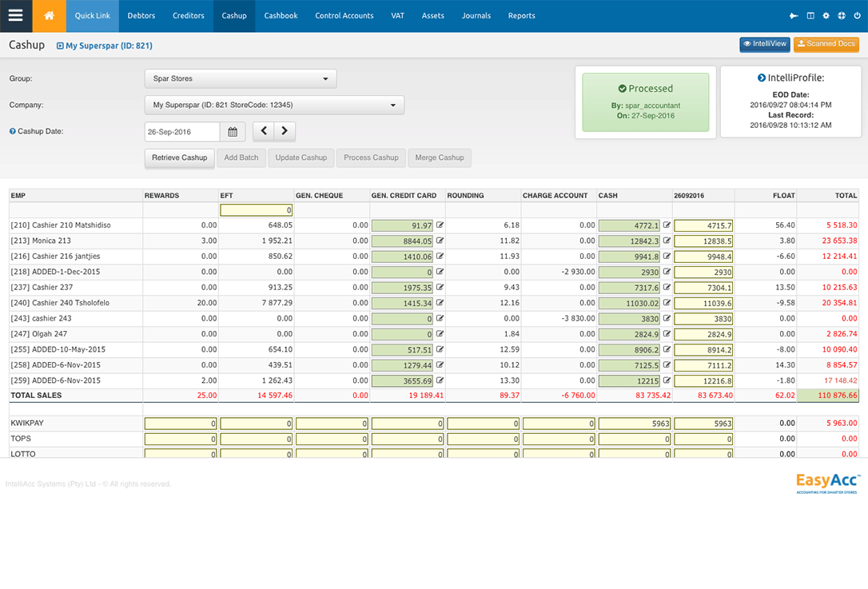Go to the Home page icon

50,15
